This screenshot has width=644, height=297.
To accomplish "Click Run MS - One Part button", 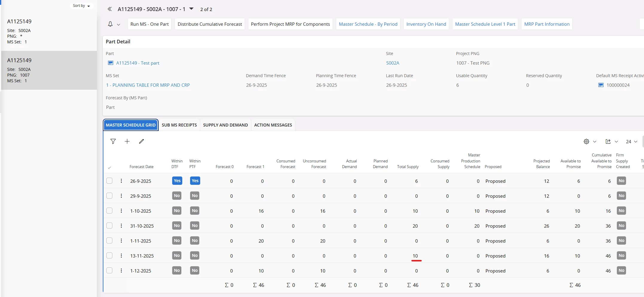I will 149,24.
